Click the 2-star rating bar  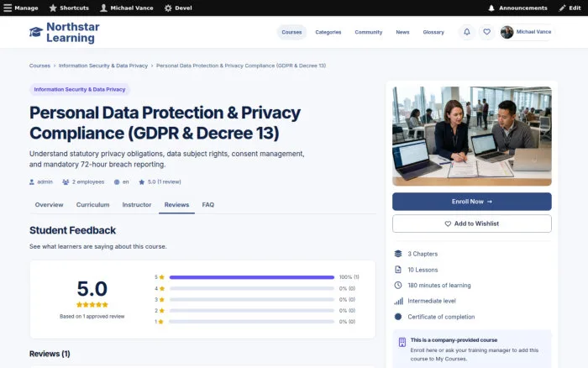pos(252,311)
